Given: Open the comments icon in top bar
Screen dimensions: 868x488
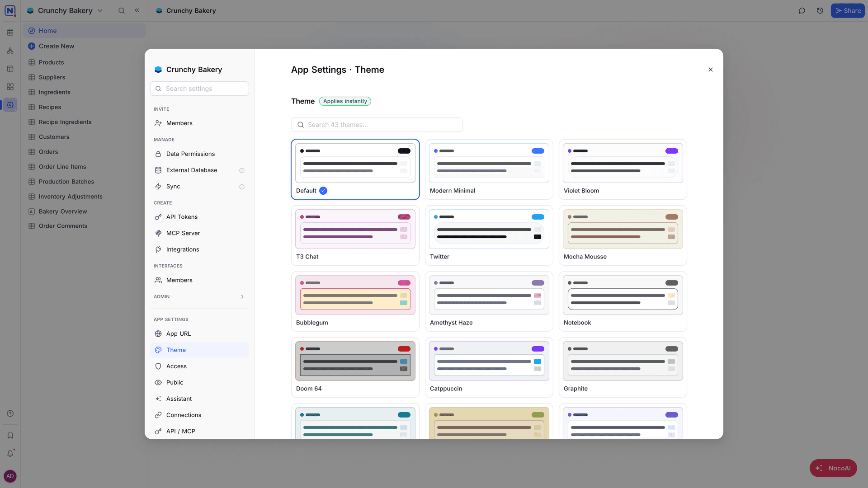Looking at the screenshot, I should 802,10.
